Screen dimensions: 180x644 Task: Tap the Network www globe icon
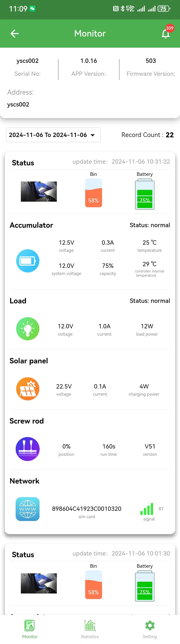click(28, 509)
